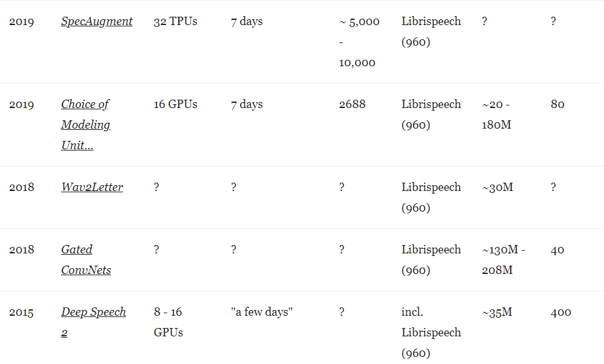The height and width of the screenshot is (364, 604).
Task: Click the ~ 5,000 - 10,000 value
Action: click(359, 42)
